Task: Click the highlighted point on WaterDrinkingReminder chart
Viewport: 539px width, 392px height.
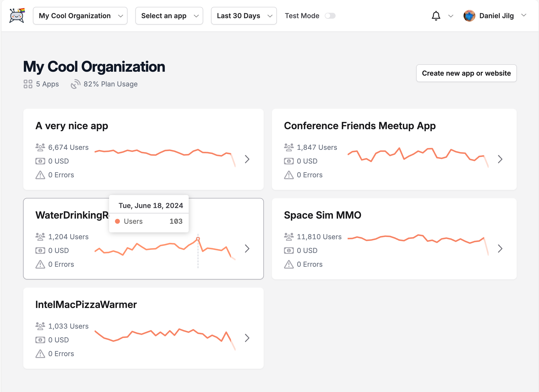Action: 198,238
